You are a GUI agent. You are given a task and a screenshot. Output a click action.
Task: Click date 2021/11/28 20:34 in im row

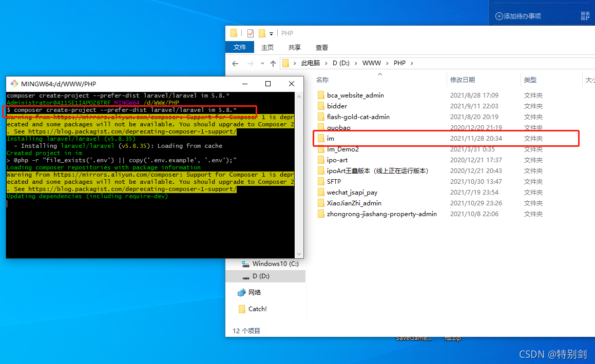pos(476,139)
